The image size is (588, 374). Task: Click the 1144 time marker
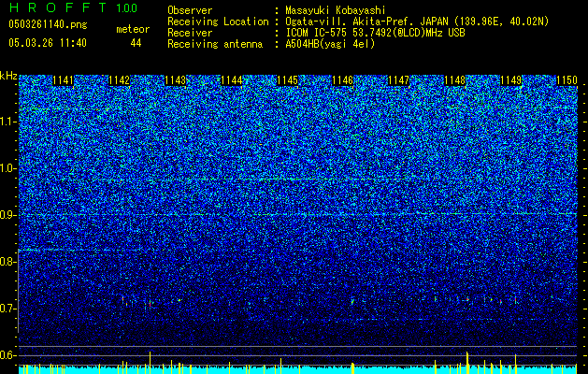(x=232, y=80)
